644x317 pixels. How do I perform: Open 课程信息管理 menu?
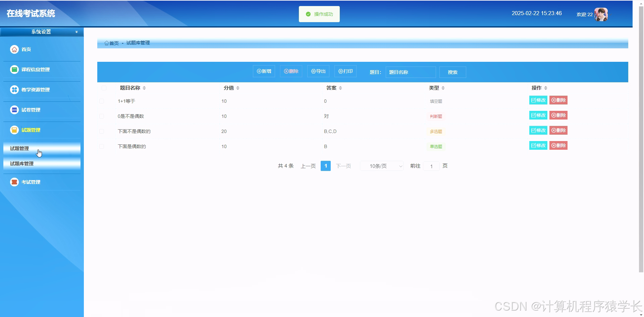pyautogui.click(x=36, y=70)
